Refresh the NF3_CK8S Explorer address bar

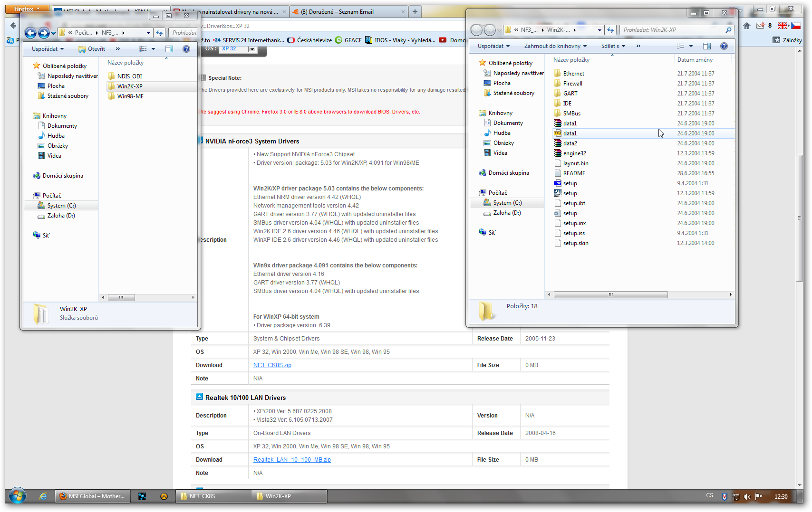pyautogui.click(x=159, y=33)
